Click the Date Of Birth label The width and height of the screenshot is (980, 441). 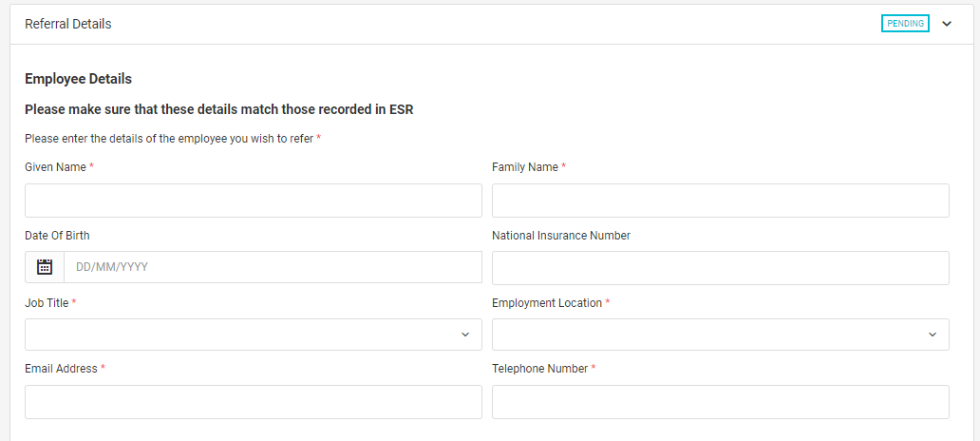(x=57, y=236)
